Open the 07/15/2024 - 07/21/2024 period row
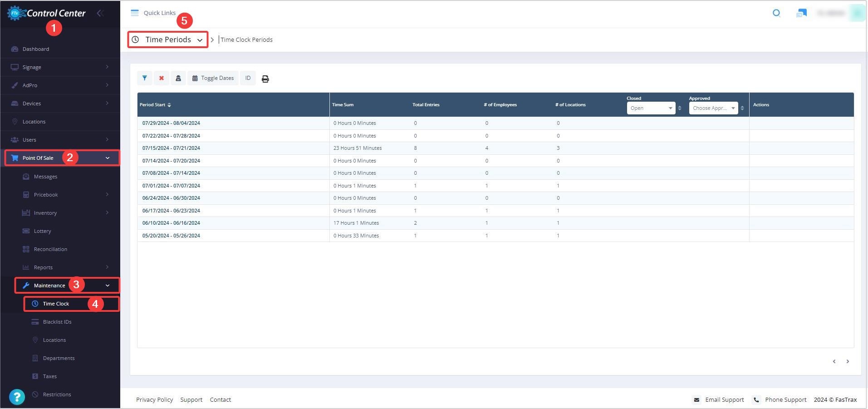The width and height of the screenshot is (868, 409). (171, 148)
